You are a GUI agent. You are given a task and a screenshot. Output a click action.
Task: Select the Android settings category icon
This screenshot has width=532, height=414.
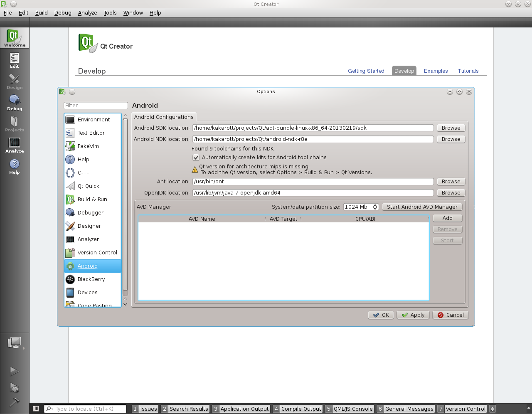pos(69,266)
